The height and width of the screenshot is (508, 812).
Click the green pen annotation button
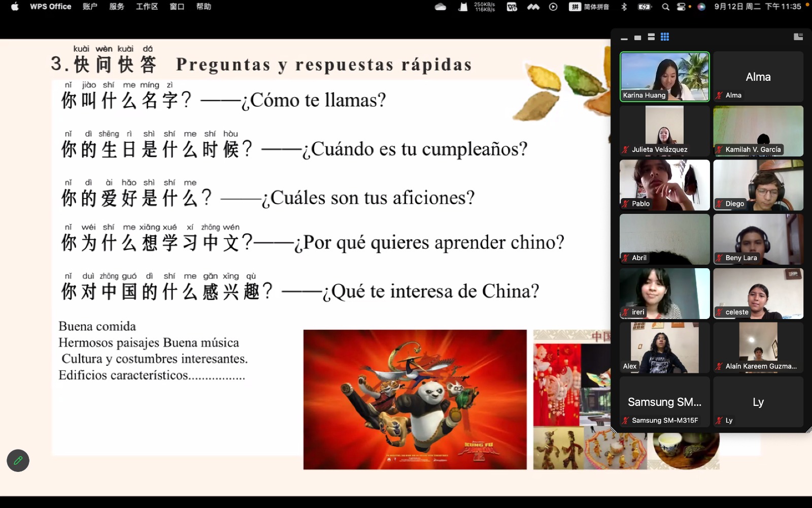[18, 461]
